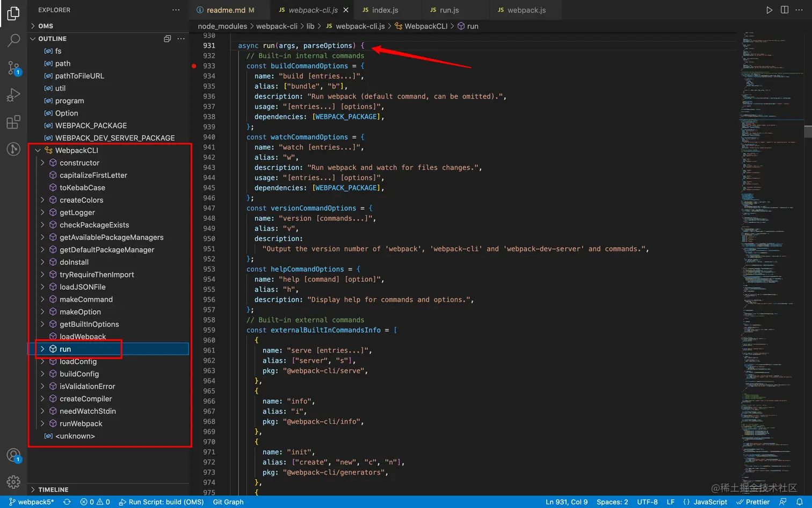This screenshot has height=508, width=812.
Task: Open notifications bell in status bar
Action: (x=799, y=502)
